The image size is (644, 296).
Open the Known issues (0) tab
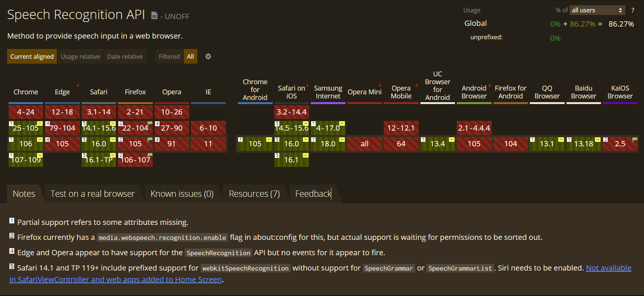[x=182, y=194]
